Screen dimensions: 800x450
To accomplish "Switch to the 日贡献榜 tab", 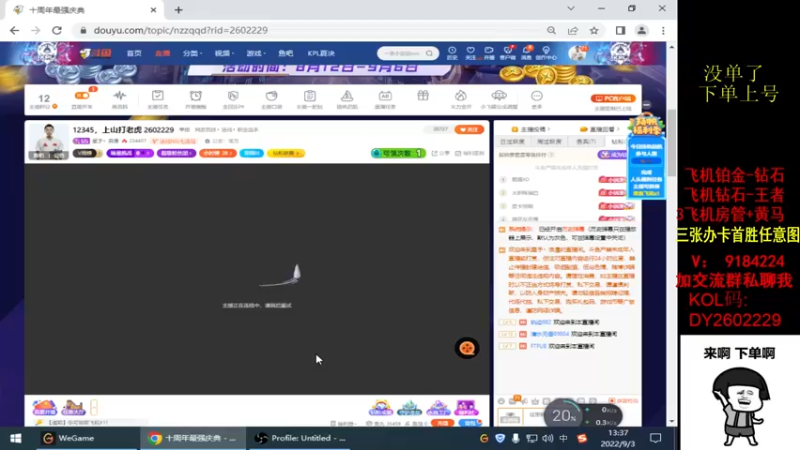I will tap(512, 142).
